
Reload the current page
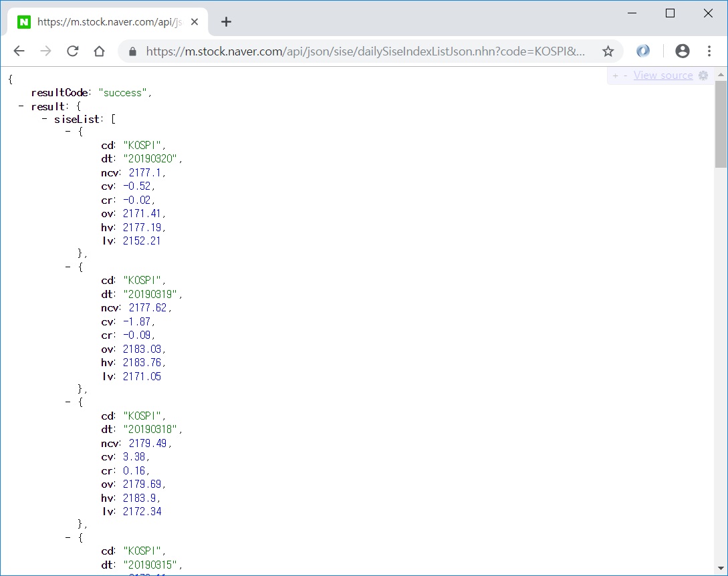tap(72, 51)
